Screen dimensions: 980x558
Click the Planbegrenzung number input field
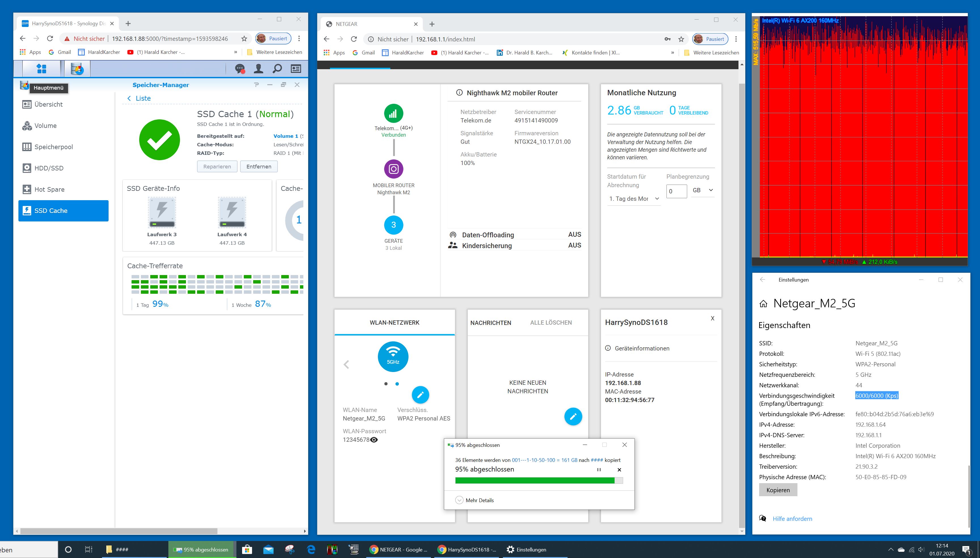click(x=676, y=191)
